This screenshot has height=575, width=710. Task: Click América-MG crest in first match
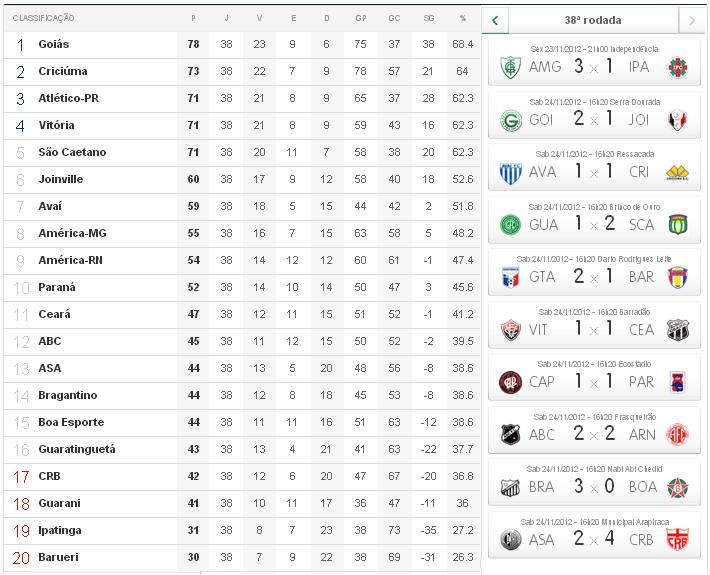[x=511, y=67]
